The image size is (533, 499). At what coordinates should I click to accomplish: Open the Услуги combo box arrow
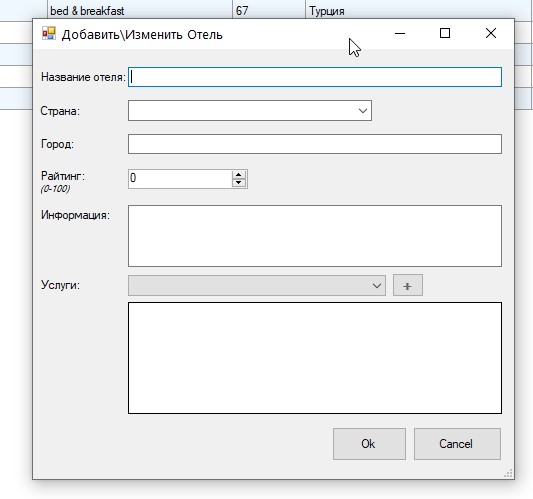point(377,286)
